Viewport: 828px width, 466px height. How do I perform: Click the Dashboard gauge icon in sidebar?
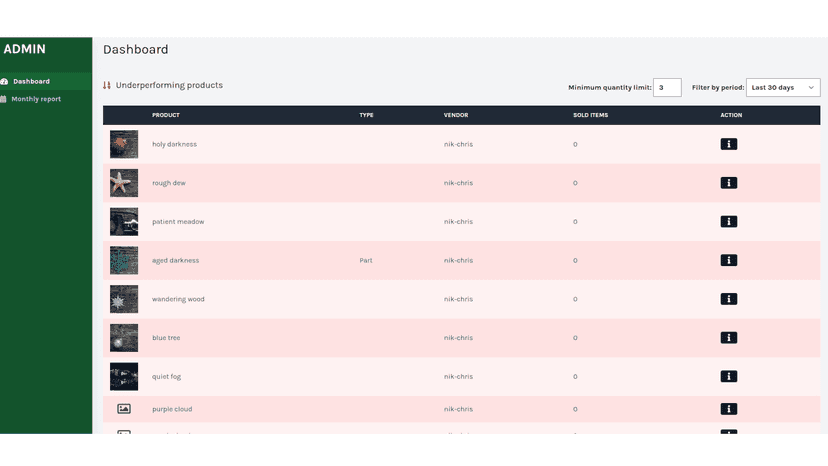tap(4, 81)
